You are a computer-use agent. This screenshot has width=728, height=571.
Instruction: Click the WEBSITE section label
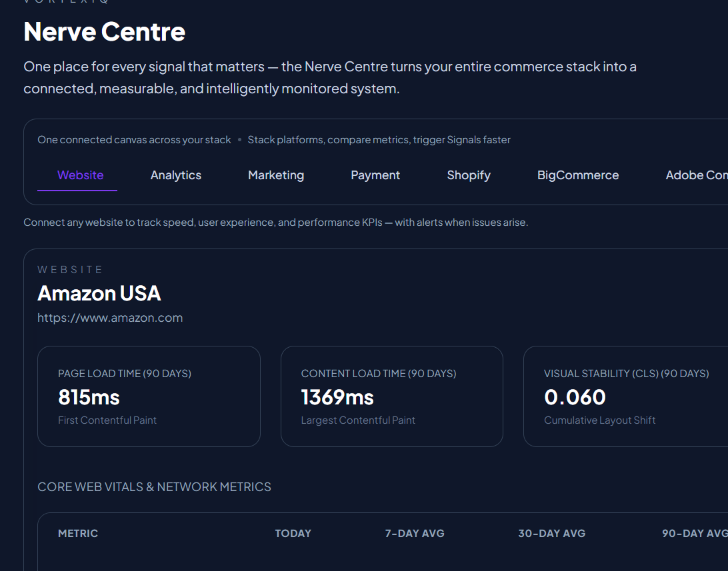coord(70,269)
